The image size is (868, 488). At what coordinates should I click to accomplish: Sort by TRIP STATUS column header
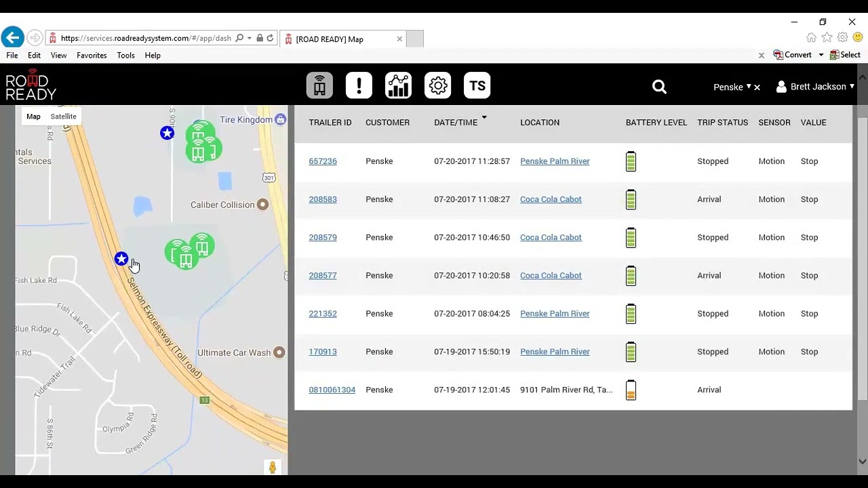[x=722, y=123]
